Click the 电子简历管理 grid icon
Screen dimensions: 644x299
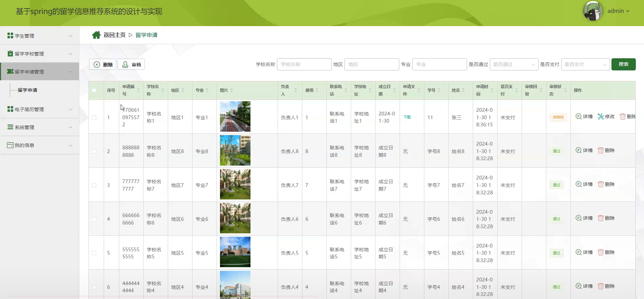click(10, 109)
